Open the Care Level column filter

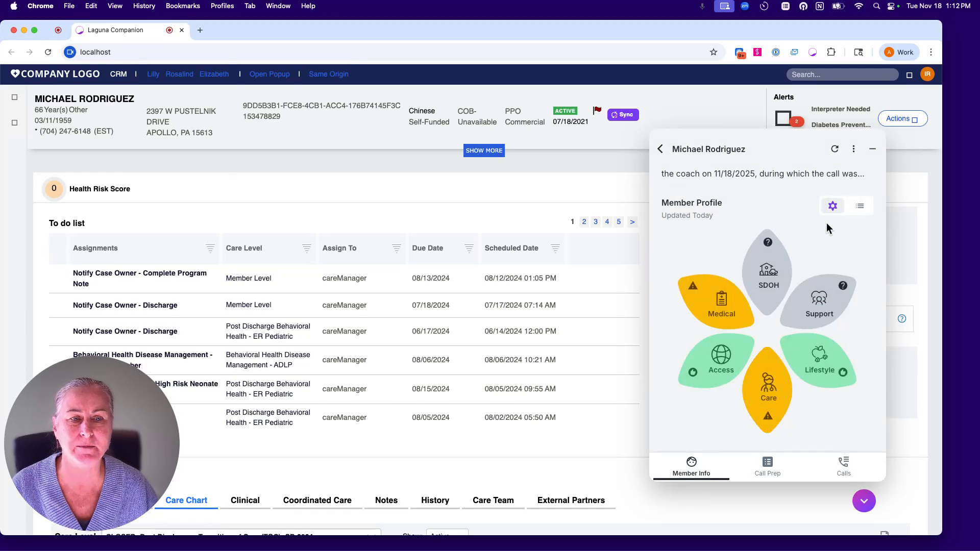[307, 249]
